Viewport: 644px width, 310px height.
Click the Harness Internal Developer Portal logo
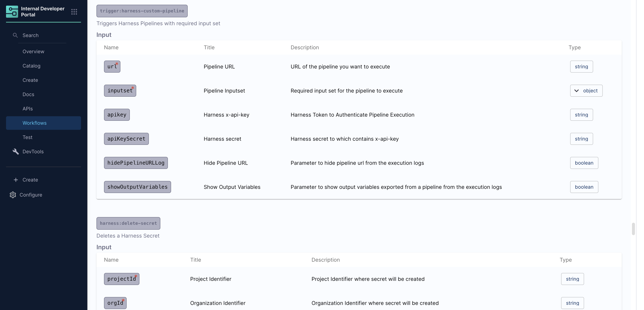(12, 12)
